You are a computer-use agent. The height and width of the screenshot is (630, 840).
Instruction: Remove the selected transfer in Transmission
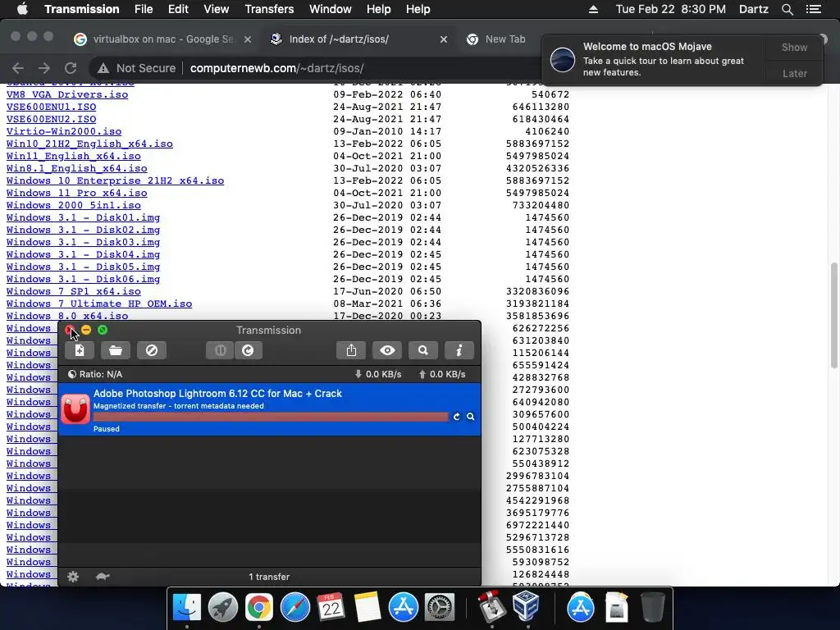point(152,350)
